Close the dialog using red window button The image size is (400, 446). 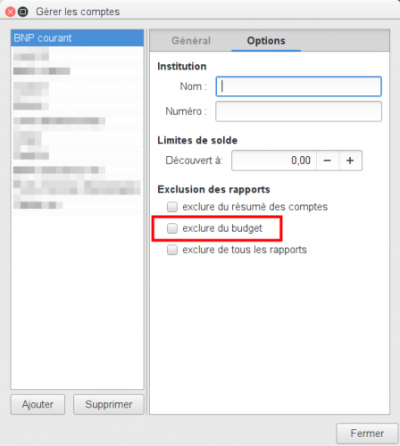[11, 12]
